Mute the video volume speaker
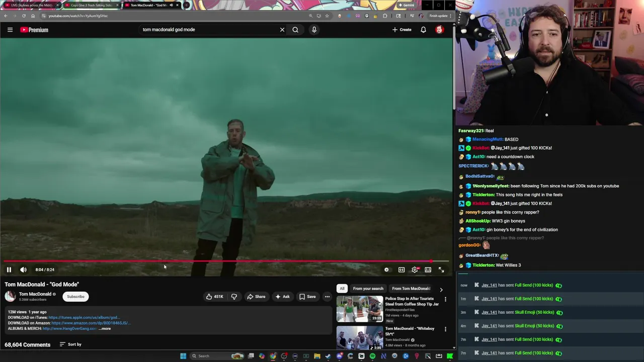Screen dimensions: 644x362 coord(23,269)
